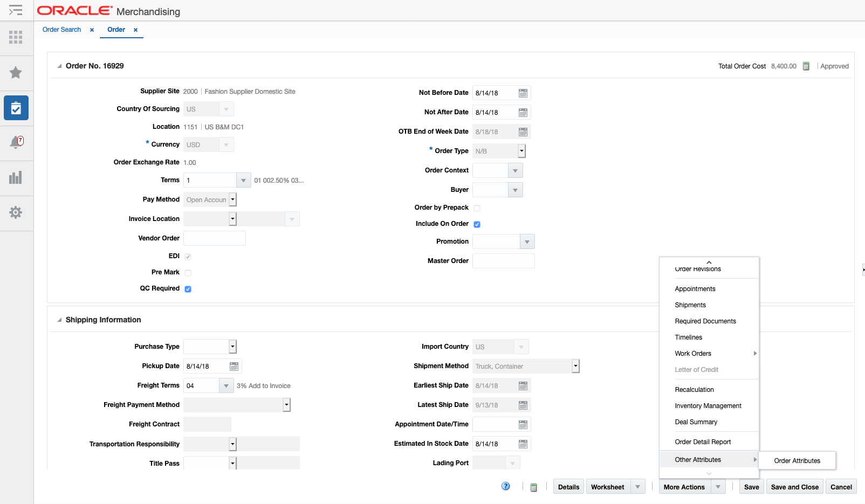
Task: Open the help question mark icon
Action: click(505, 486)
